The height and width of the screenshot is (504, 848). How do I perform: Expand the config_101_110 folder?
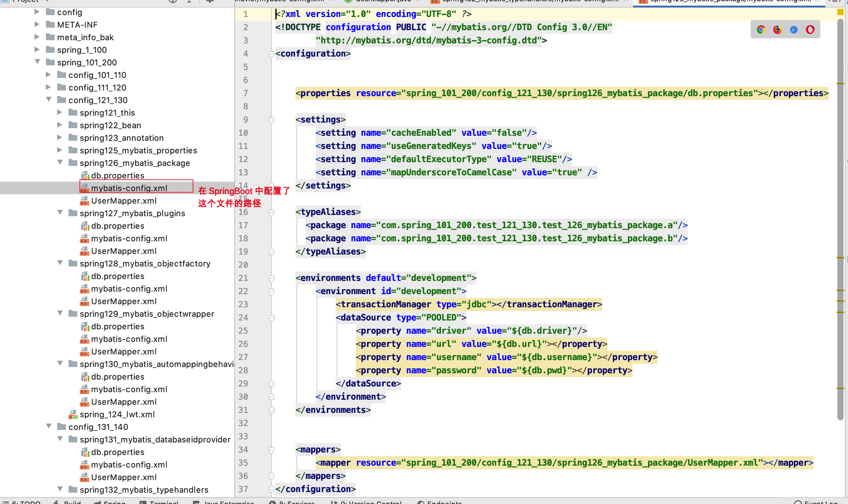48,75
